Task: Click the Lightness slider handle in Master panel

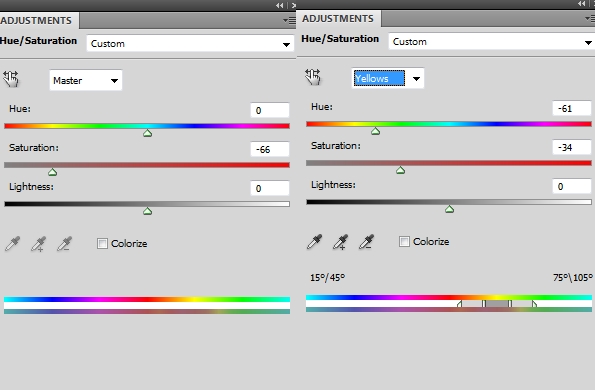Action: point(148,211)
